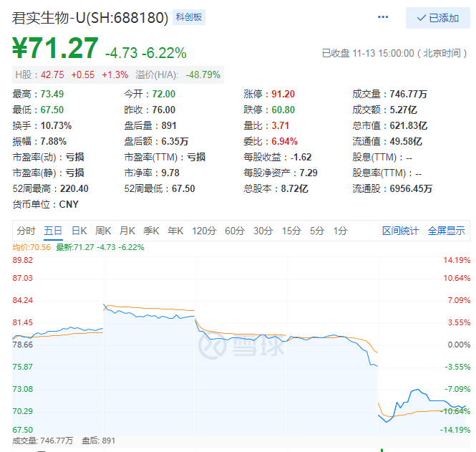
Task: Click the 每股净资产 value 7.29
Action: point(309,173)
